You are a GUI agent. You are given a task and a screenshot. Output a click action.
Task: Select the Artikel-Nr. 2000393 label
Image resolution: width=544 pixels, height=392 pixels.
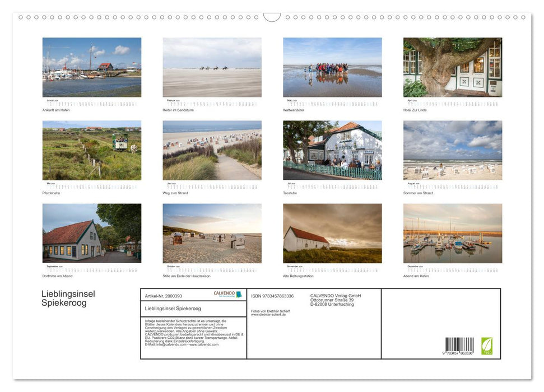[164, 296]
